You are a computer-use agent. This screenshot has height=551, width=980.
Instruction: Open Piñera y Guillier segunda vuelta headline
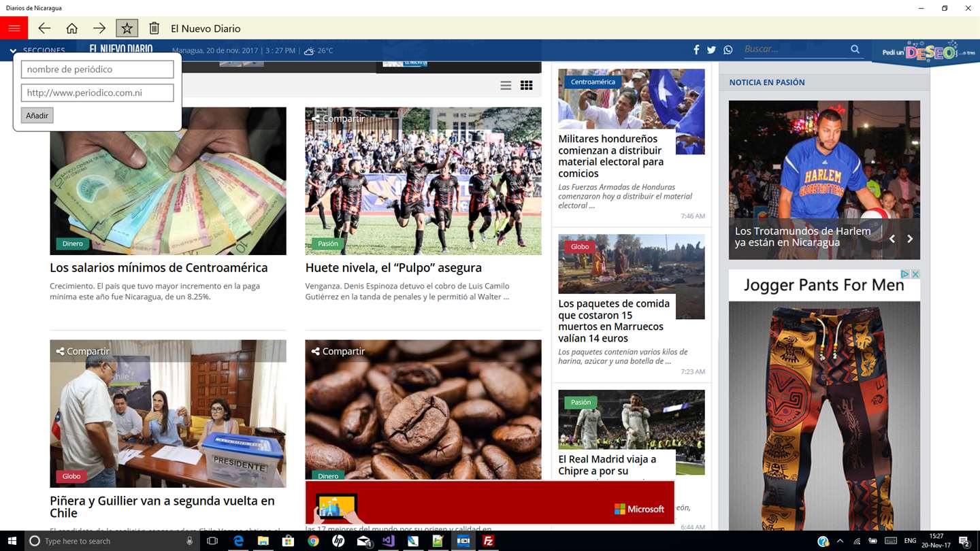tap(162, 507)
